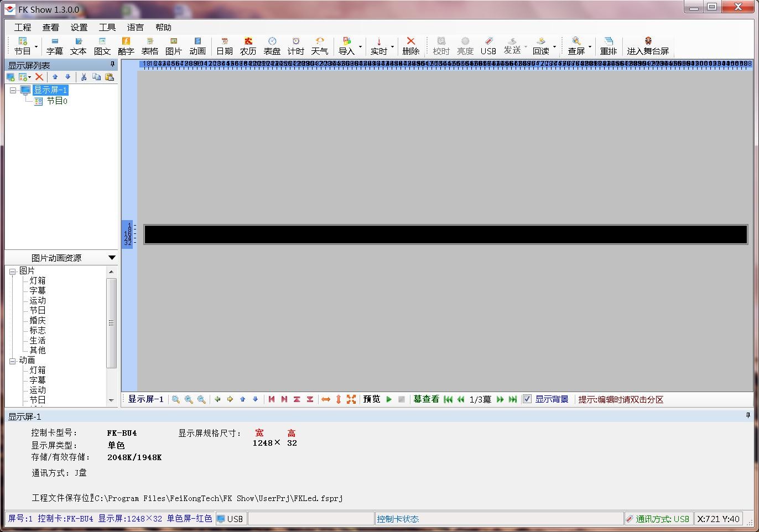This screenshot has width=759, height=532.
Task: Click the 删除 delete toolbar icon
Action: click(410, 46)
